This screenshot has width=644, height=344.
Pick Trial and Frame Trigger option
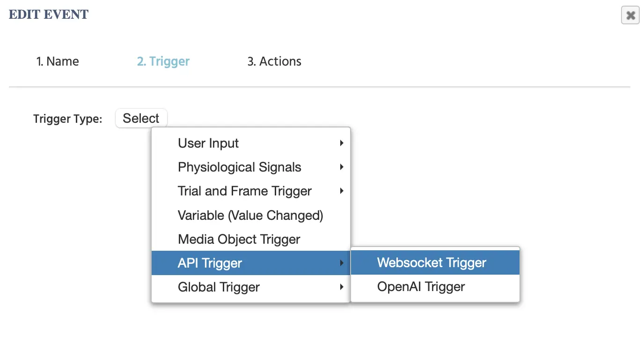tap(244, 191)
